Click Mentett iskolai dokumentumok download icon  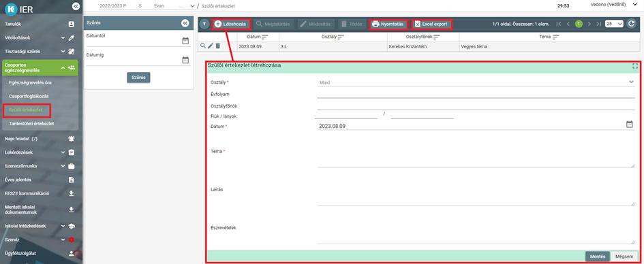[72, 210]
